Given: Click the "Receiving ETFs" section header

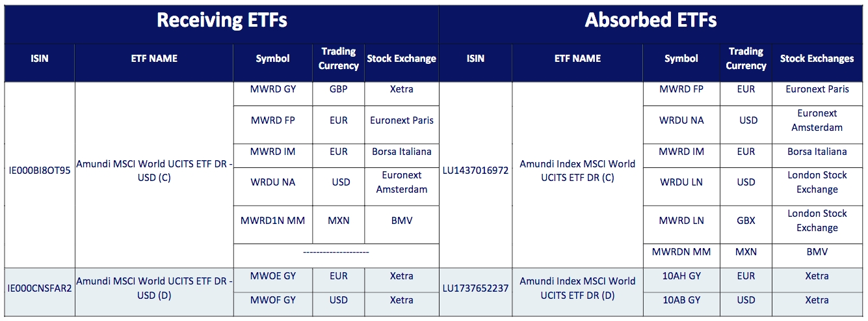Looking at the screenshot, I should point(222,21).
